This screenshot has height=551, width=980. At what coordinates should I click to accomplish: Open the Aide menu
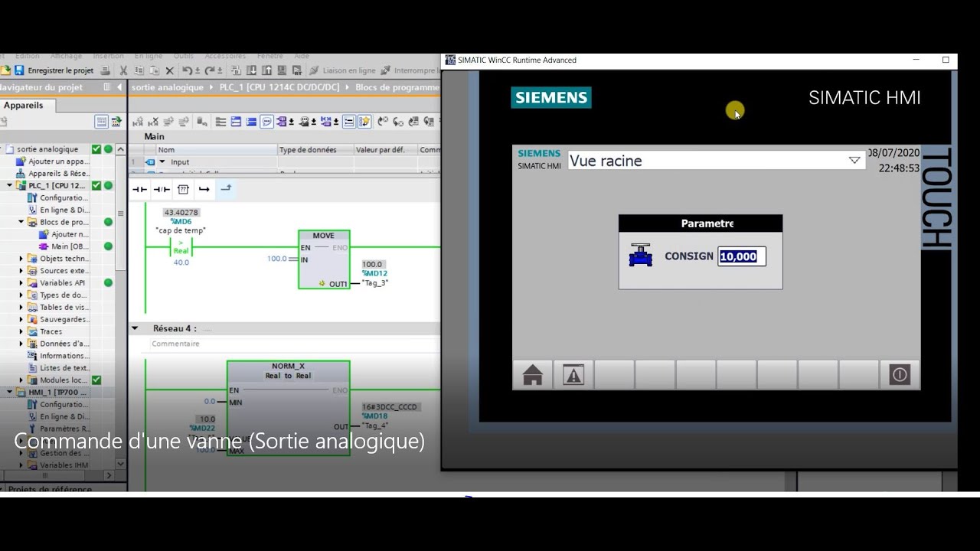point(302,56)
